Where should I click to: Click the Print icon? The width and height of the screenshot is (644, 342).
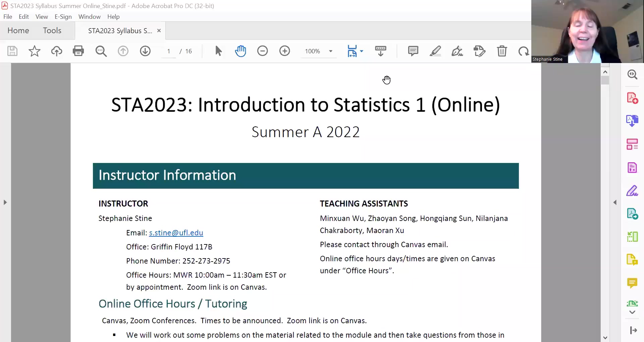78,51
